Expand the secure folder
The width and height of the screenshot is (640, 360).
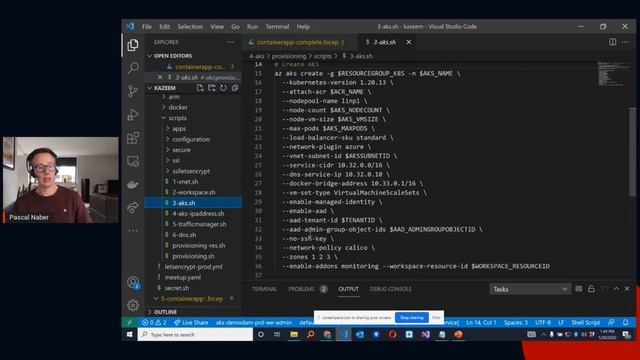point(181,150)
